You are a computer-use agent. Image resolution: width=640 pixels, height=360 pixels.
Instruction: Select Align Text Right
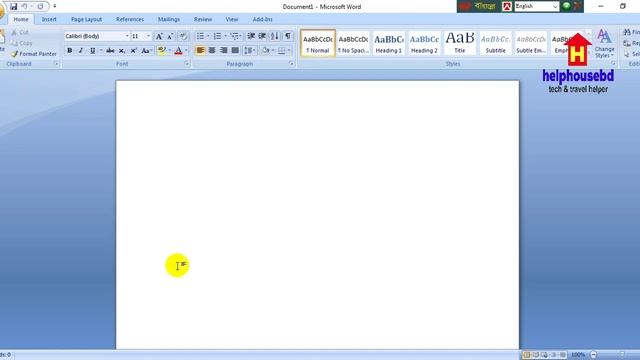pos(223,51)
